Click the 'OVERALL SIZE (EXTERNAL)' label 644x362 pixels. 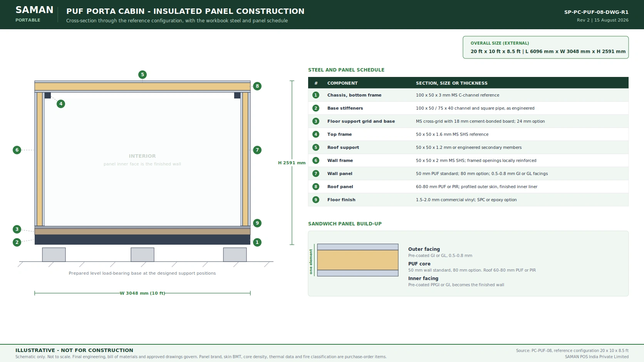pos(500,43)
